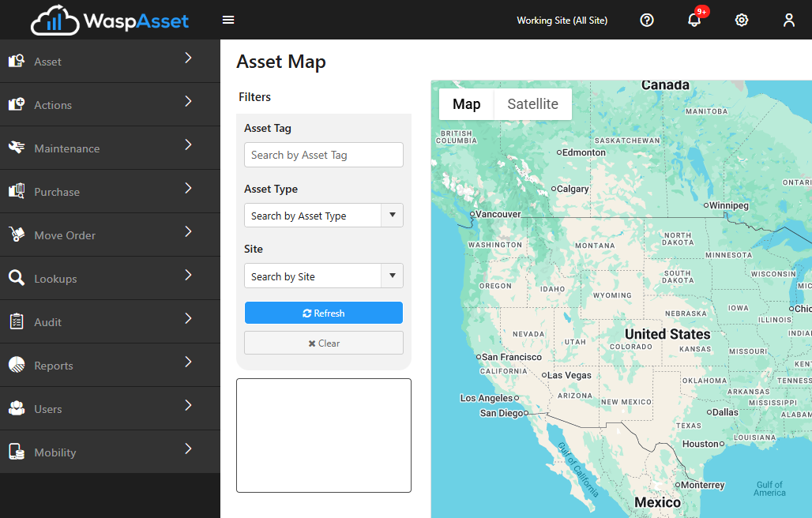Expand the Users menu chevron
The image size is (812, 518).
click(189, 406)
